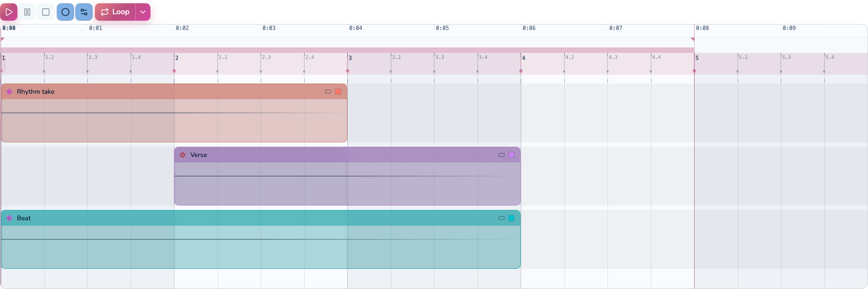
Task: Click the Rhythm take clip type icon
Action: tap(9, 92)
